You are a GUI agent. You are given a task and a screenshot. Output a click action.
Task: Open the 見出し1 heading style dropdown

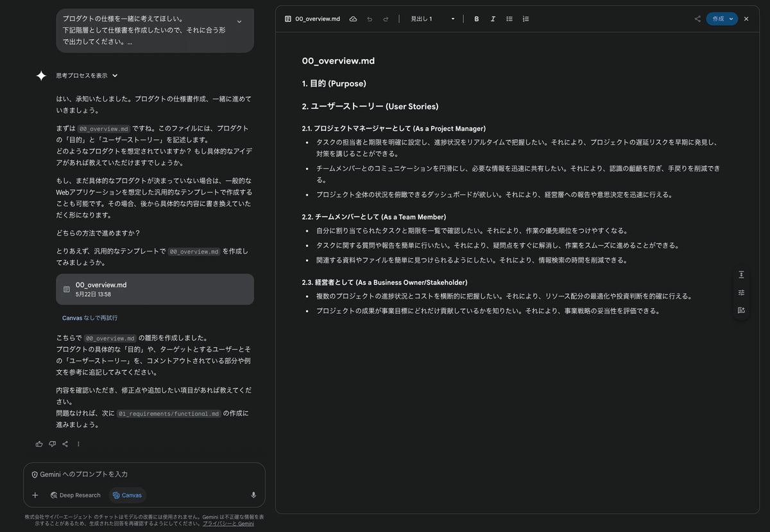coord(431,19)
